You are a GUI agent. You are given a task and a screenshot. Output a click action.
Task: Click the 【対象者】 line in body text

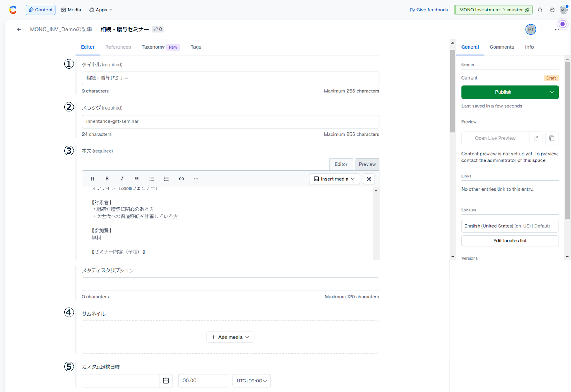[x=102, y=202]
